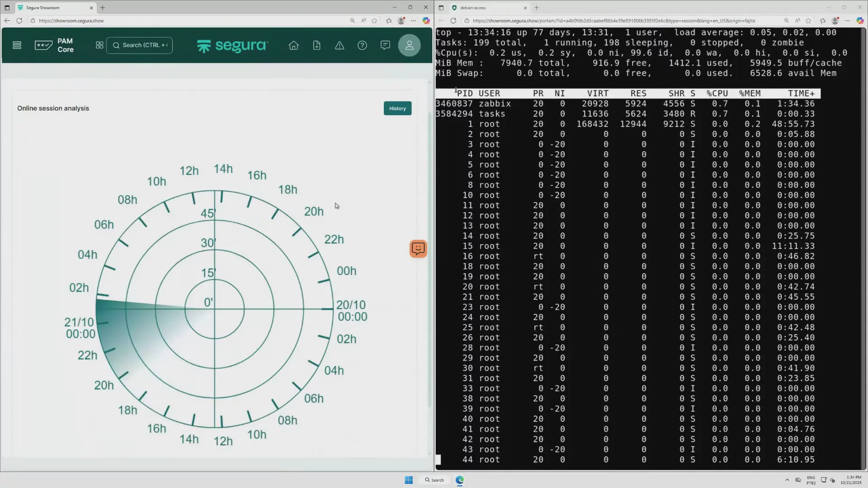The width and height of the screenshot is (868, 488).
Task: Refresh the Segura Showroom page
Action: tap(19, 20)
